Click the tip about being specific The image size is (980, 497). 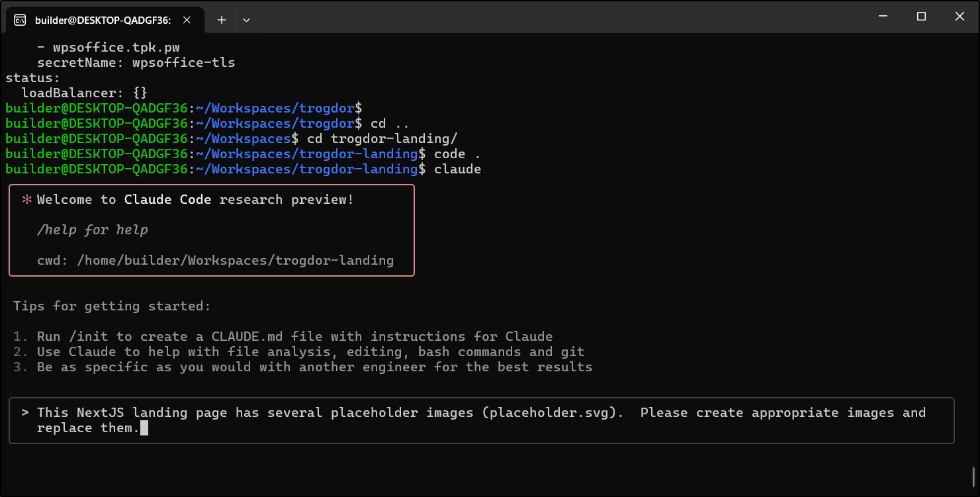pyautogui.click(x=302, y=367)
